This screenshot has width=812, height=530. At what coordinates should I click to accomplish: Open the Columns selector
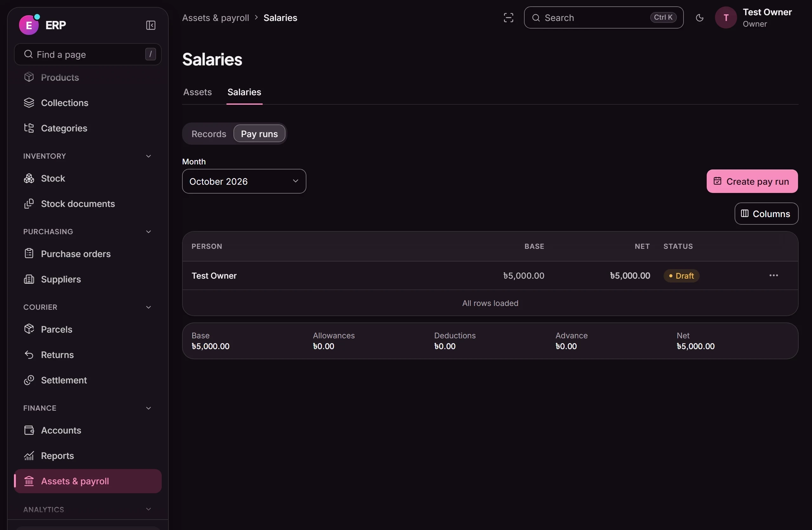(x=766, y=214)
